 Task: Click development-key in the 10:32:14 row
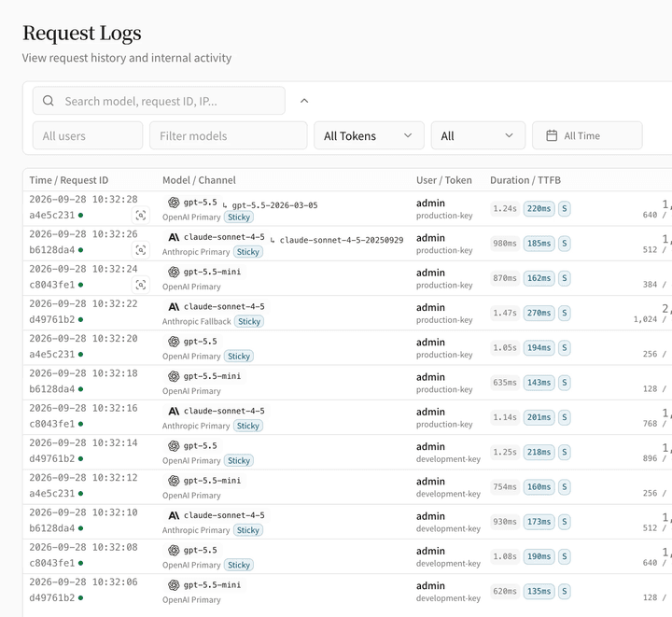click(x=448, y=459)
